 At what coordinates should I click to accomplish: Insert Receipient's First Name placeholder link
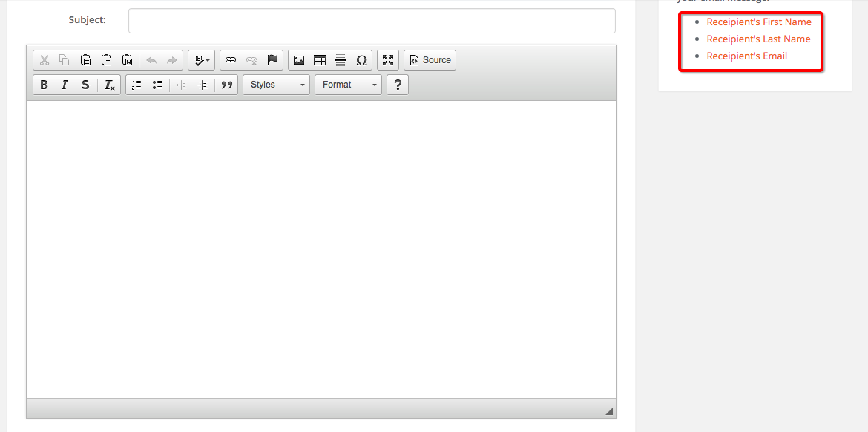click(759, 22)
